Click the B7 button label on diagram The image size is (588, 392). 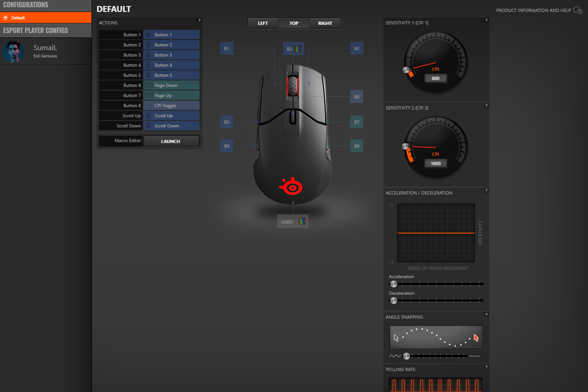coord(357,122)
